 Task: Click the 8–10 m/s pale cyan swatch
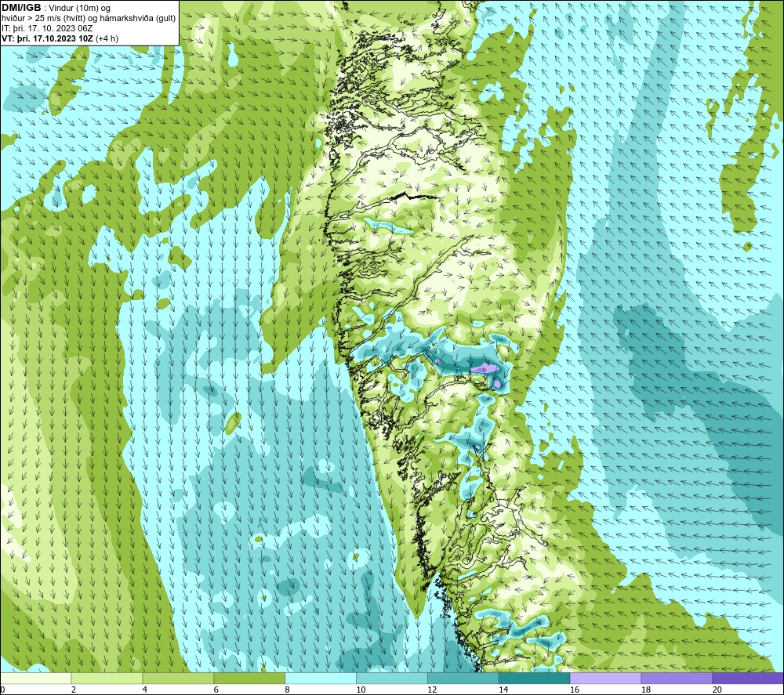pos(321,678)
